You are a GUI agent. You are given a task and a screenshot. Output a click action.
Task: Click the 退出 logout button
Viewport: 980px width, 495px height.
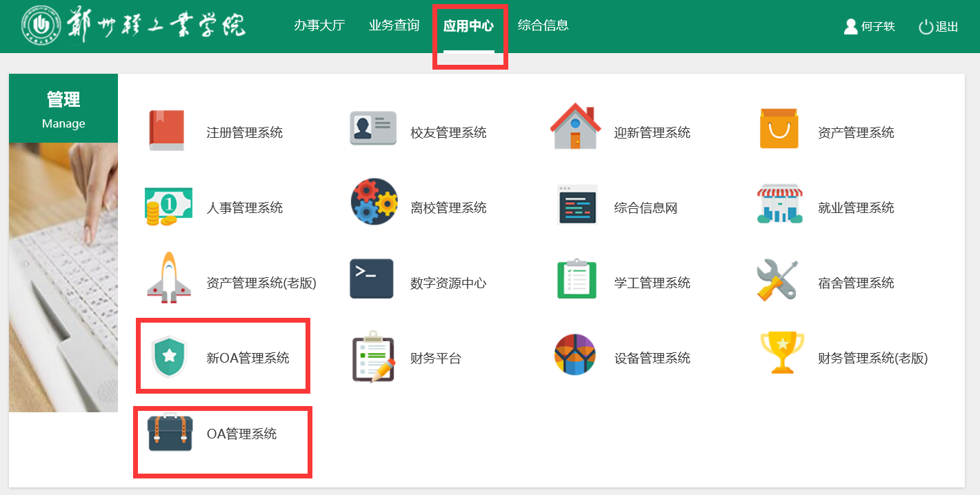pyautogui.click(x=939, y=27)
